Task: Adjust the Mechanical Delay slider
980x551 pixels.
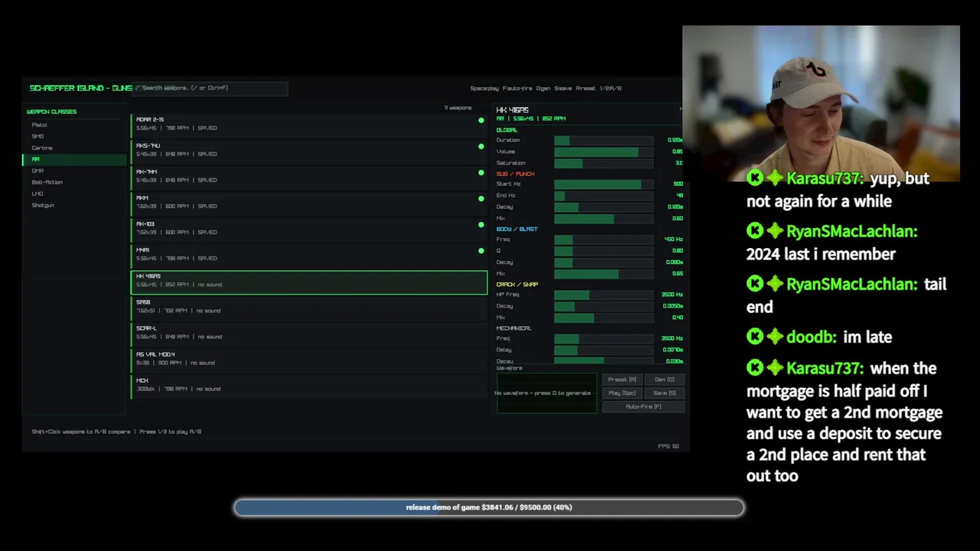Action: point(603,350)
